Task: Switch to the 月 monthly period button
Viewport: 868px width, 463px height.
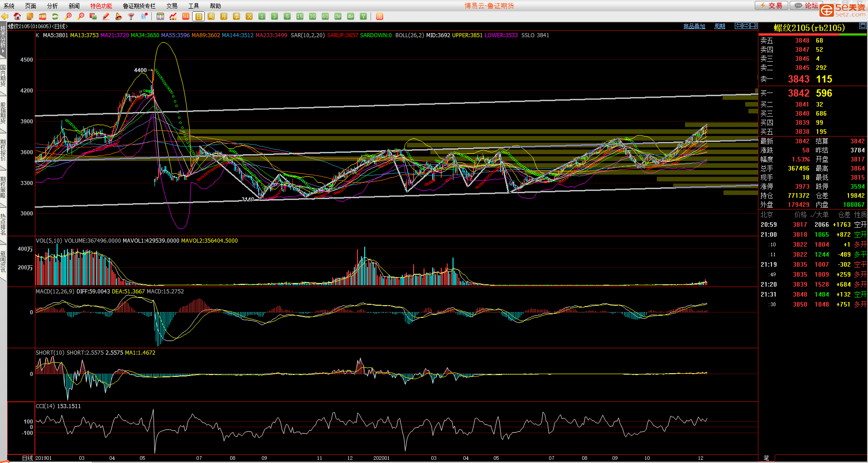Action: coord(224,16)
